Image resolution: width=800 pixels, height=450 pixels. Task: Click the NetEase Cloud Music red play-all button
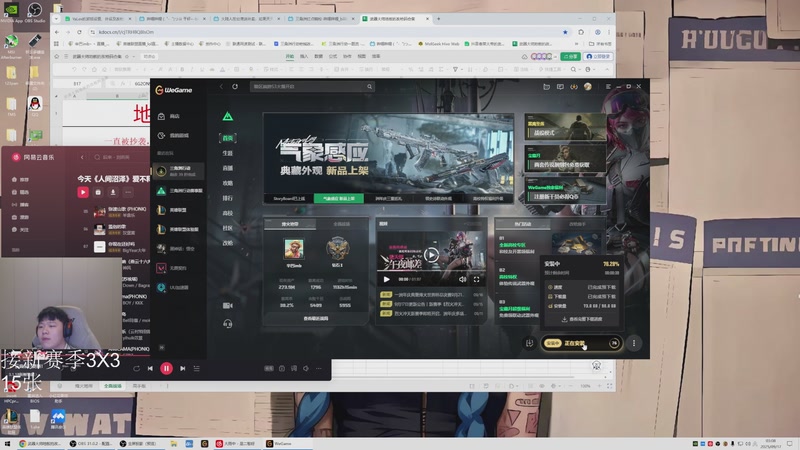pyautogui.click(x=83, y=192)
